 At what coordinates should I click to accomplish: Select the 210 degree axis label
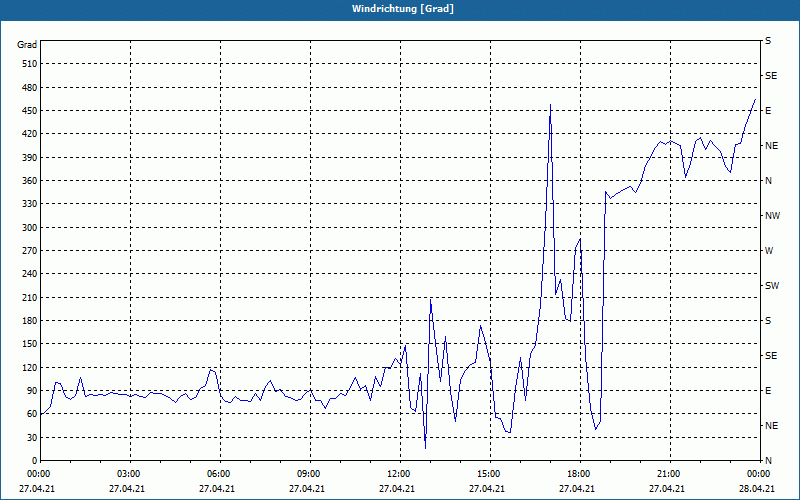pyautogui.click(x=30, y=297)
